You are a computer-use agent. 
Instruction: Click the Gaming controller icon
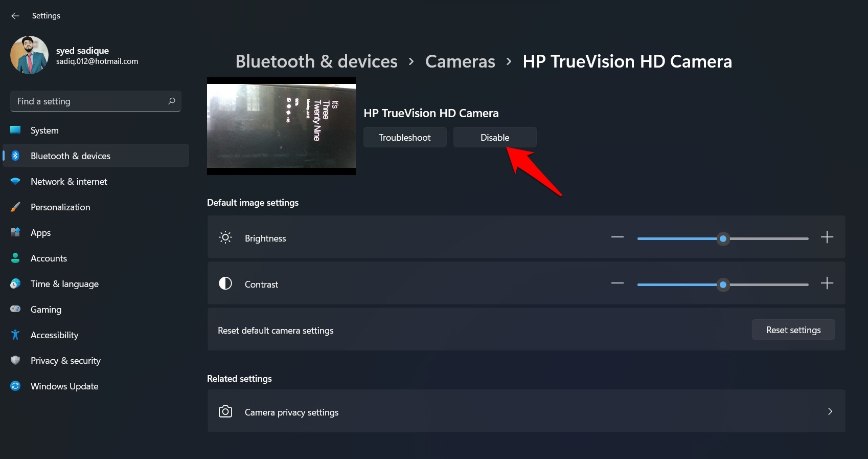coord(15,309)
